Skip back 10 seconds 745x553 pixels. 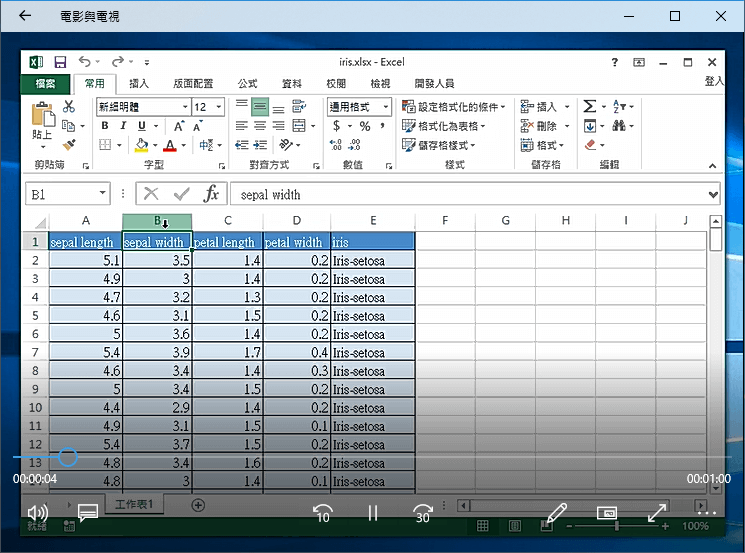click(322, 513)
